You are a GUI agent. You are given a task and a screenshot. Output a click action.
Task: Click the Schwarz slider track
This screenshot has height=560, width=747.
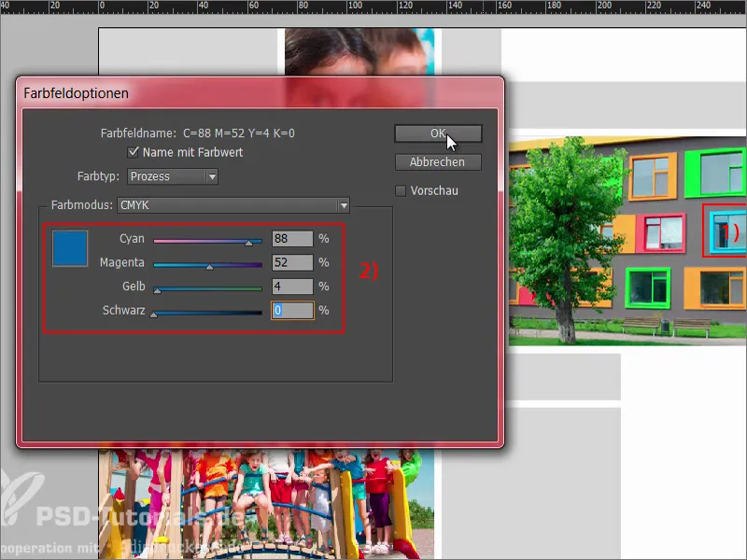pos(207,313)
